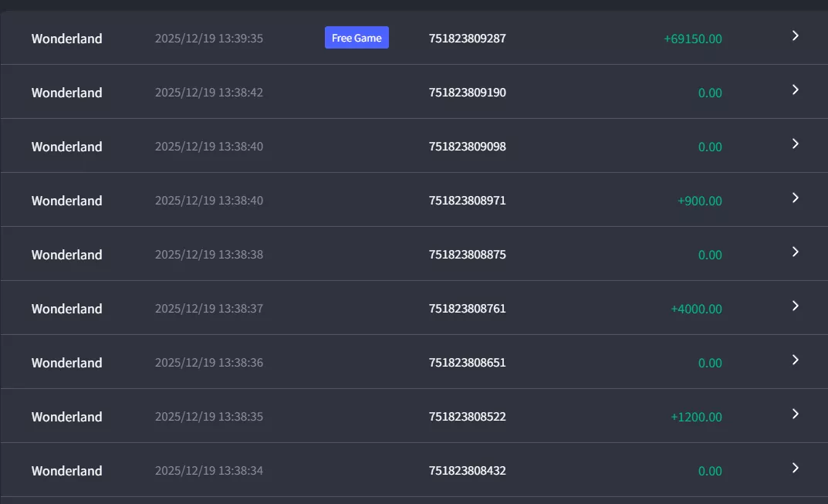Select the +4000.00 payout amount

click(696, 309)
